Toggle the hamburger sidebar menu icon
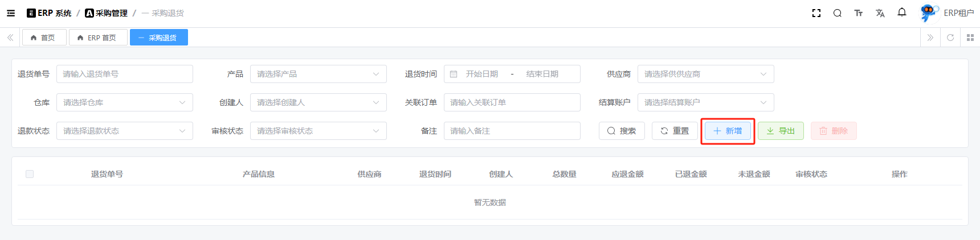 tap(11, 13)
